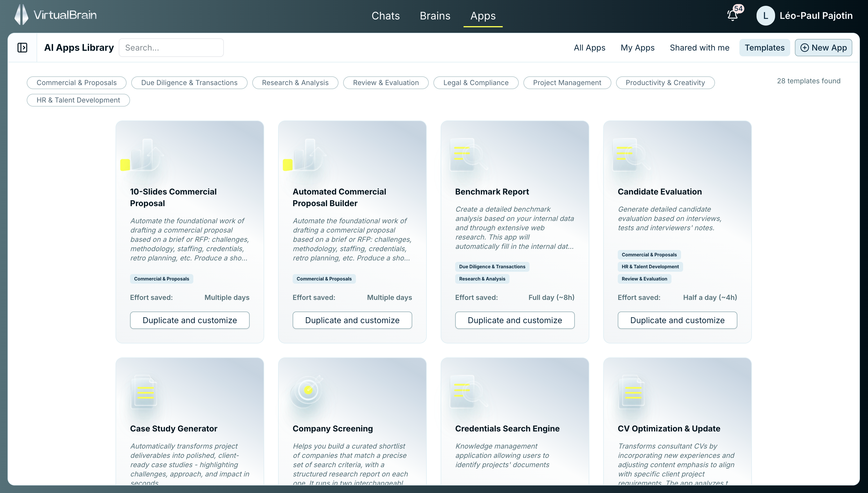
Task: Click the New App button
Action: pyautogui.click(x=823, y=48)
